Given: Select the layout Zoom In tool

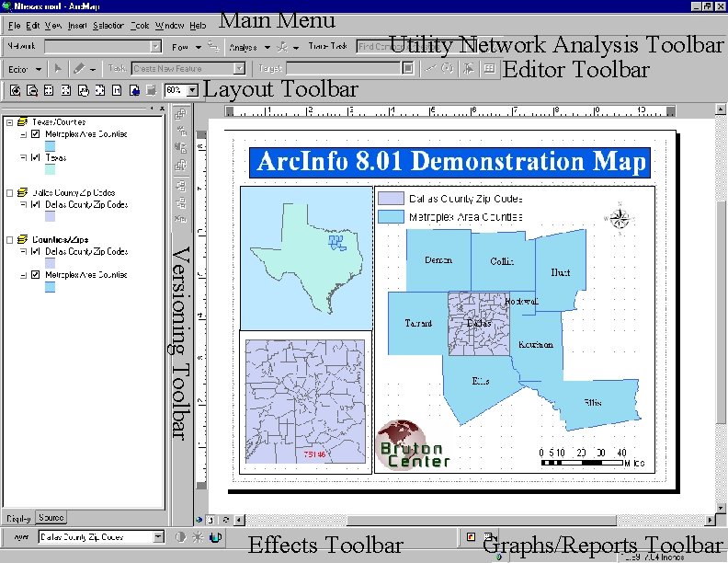Looking at the screenshot, I should point(16,90).
